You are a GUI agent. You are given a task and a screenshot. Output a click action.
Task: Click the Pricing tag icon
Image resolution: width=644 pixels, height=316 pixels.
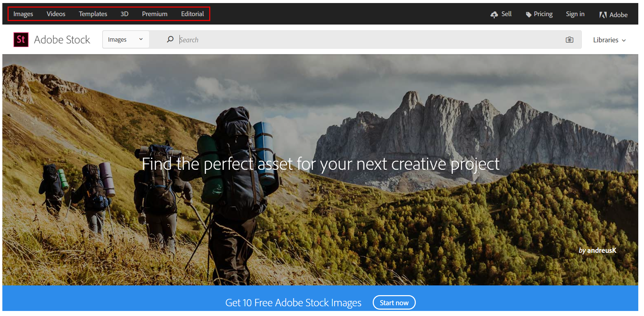[x=528, y=14]
